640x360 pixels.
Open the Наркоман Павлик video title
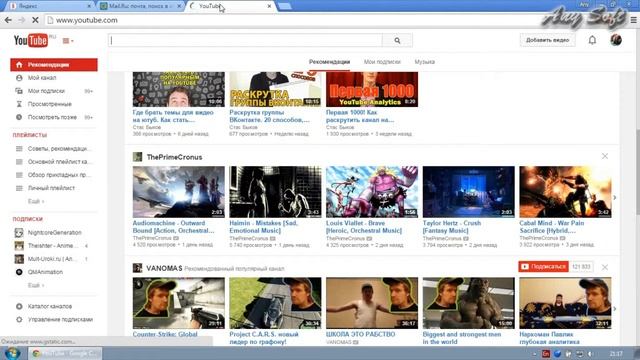[x=549, y=338]
